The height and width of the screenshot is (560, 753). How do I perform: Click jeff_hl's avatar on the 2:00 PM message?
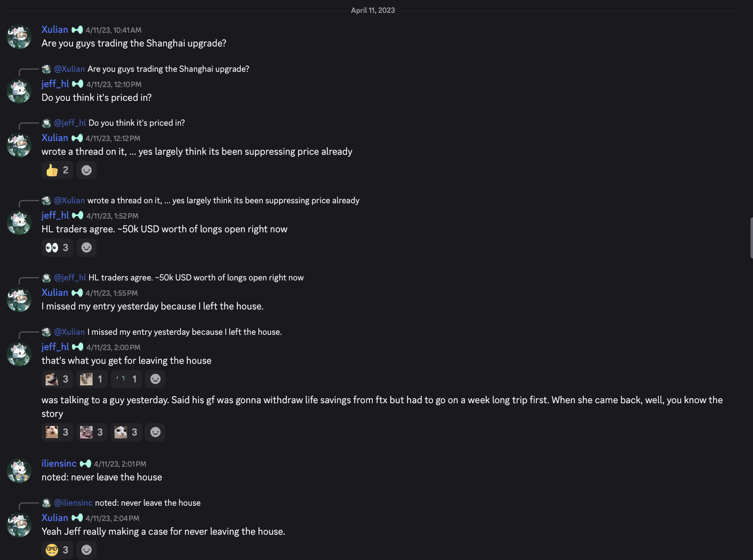[19, 354]
